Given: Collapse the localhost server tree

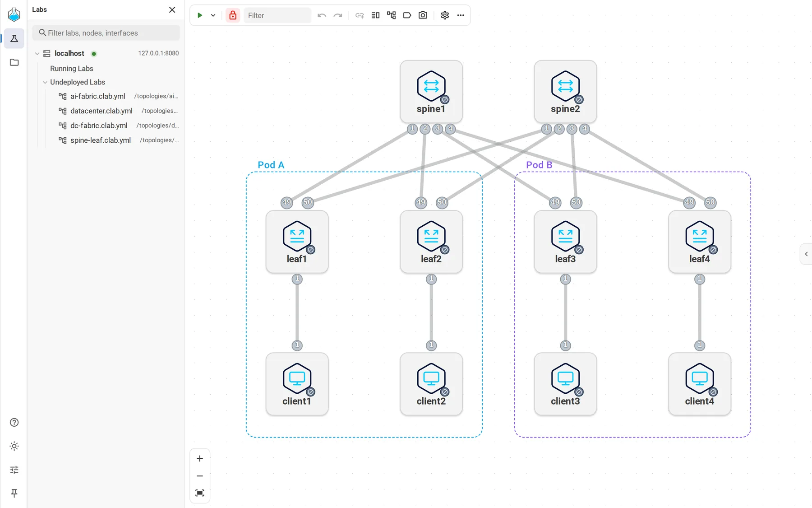Looking at the screenshot, I should coord(37,53).
